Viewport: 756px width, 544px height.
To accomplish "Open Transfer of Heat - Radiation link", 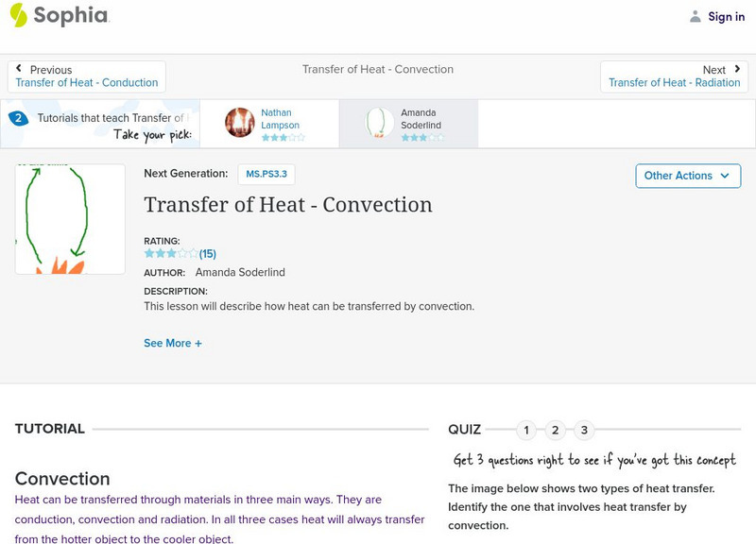I will click(x=674, y=83).
